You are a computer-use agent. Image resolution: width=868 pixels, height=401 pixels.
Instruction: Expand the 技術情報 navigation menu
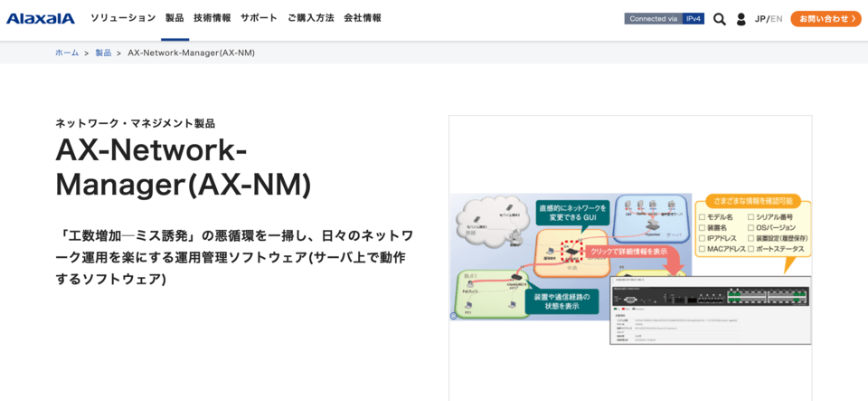[x=212, y=18]
